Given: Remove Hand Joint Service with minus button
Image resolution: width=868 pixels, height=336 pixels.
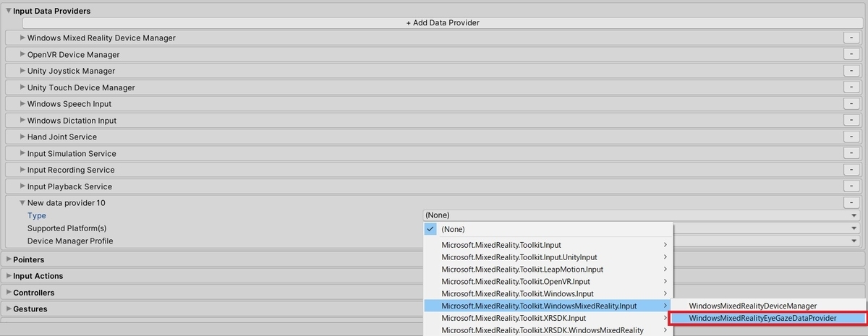Looking at the screenshot, I should 852,137.
